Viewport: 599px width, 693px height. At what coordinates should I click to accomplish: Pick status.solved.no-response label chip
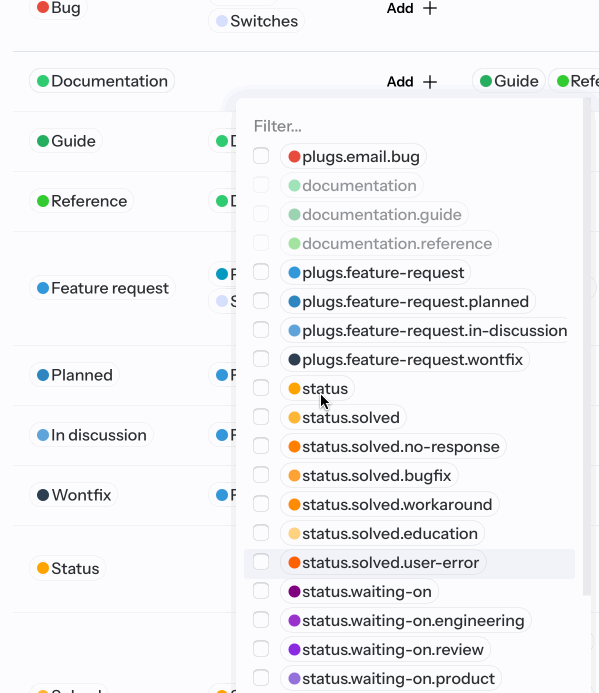pyautogui.click(x=393, y=447)
